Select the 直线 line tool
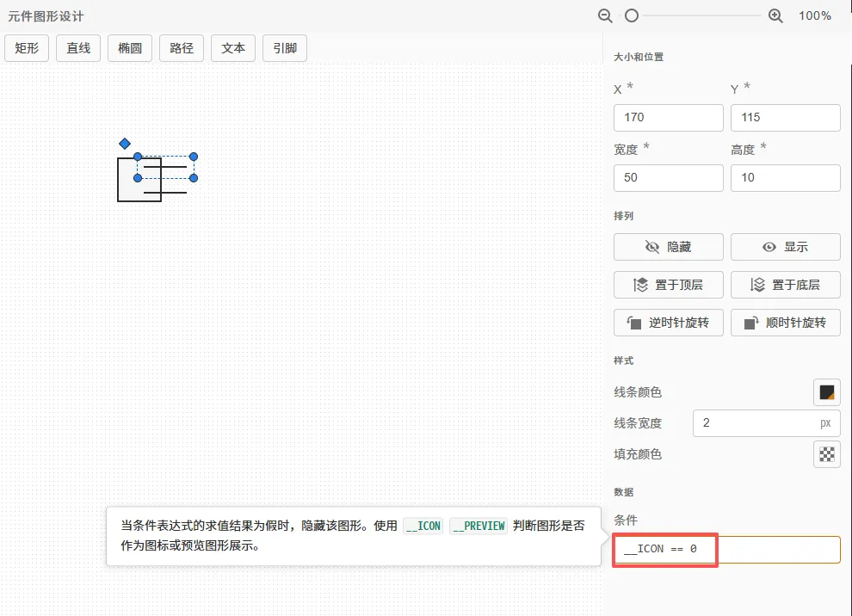Screen dimensions: 852x616 [77, 48]
